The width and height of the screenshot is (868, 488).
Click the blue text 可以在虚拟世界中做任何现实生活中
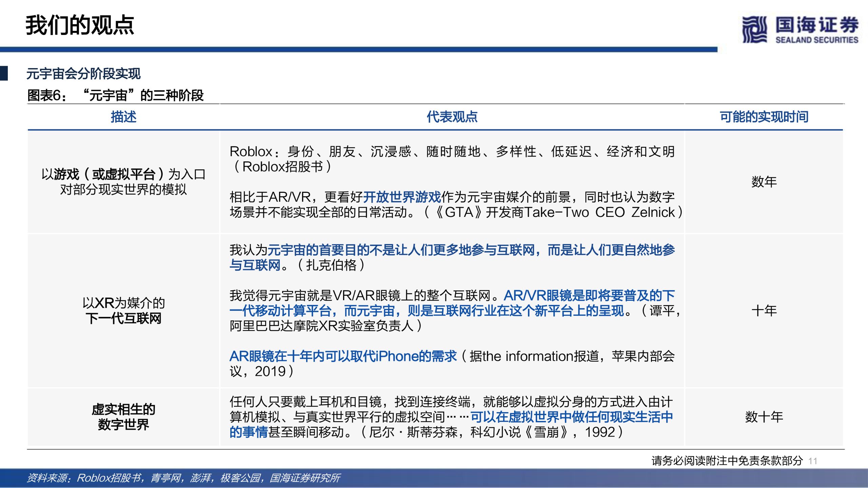point(572,417)
